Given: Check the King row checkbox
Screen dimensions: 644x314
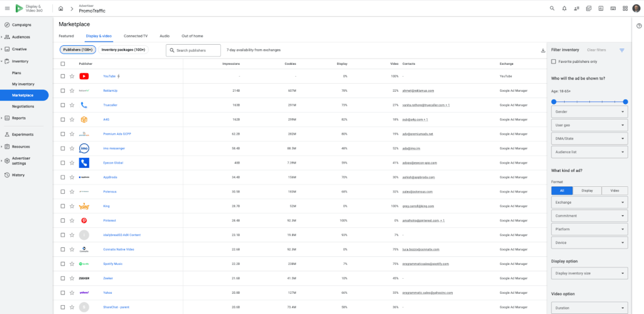Looking at the screenshot, I should (62, 206).
